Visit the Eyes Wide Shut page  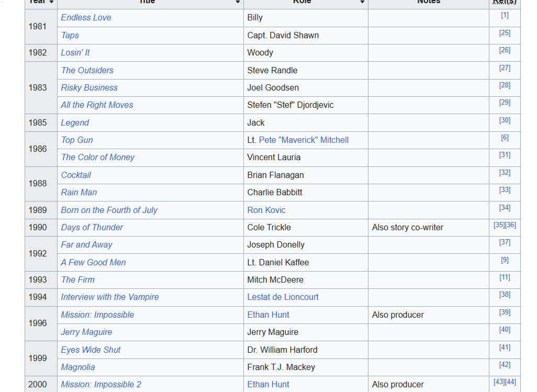click(91, 350)
